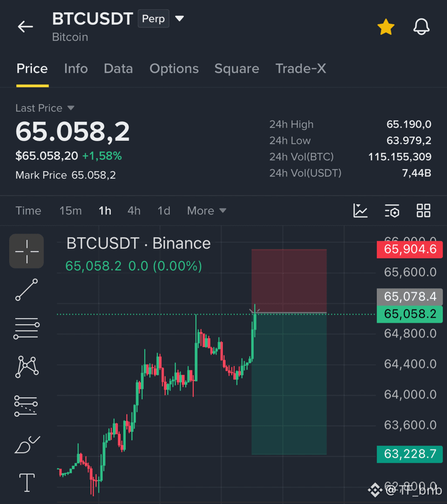Click the 64,000.0 price axis label
Viewport: 447px width, 504px height.
[x=410, y=394]
